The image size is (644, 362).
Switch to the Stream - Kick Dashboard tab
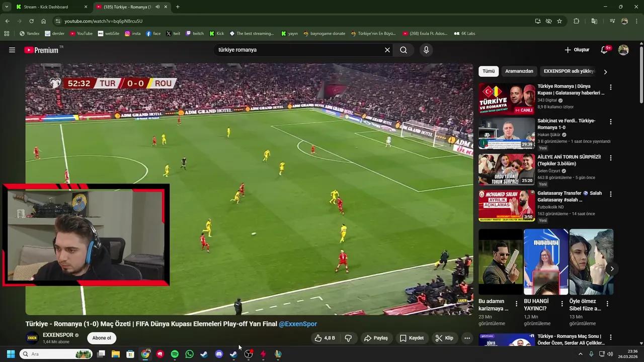pos(45,7)
